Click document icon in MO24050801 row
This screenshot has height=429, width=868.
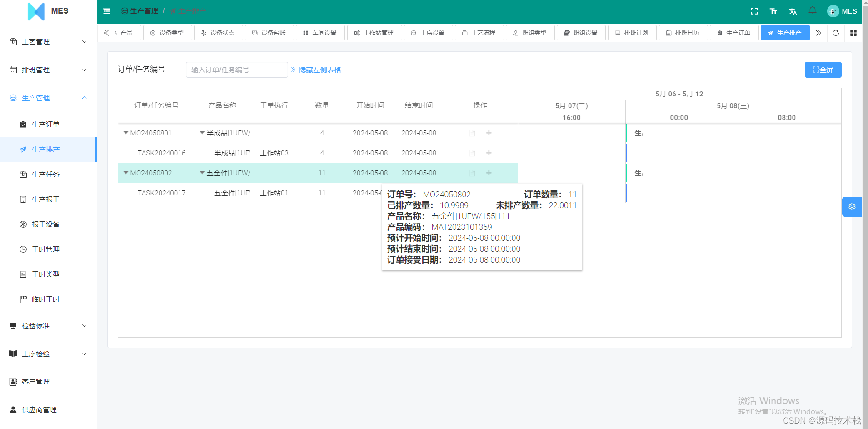click(472, 133)
